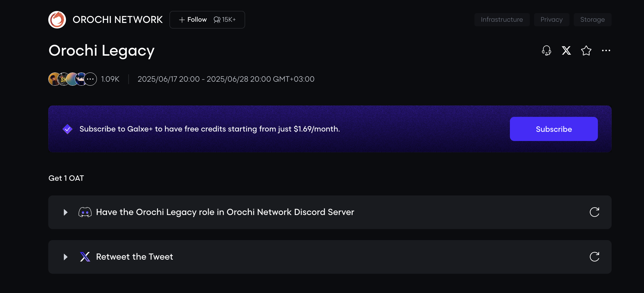Filter by Storage tag

point(592,20)
